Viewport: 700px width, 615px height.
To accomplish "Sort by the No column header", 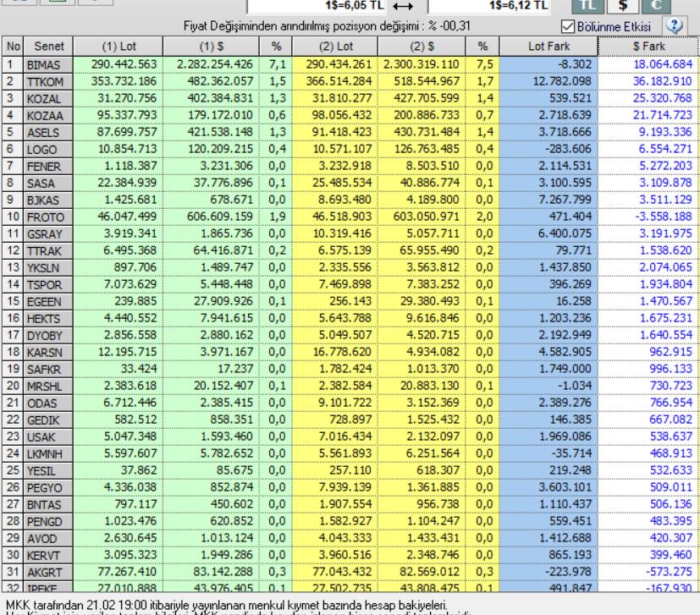I will click(x=13, y=47).
